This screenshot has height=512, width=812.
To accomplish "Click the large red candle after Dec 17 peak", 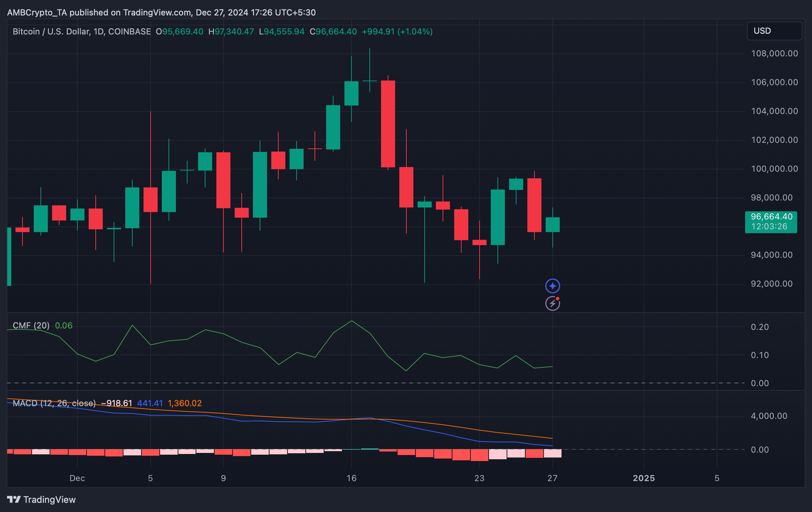I will 388,124.
